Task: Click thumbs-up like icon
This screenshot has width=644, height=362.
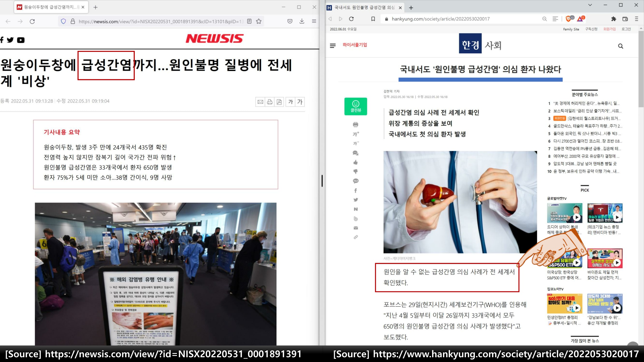Action: (356, 162)
